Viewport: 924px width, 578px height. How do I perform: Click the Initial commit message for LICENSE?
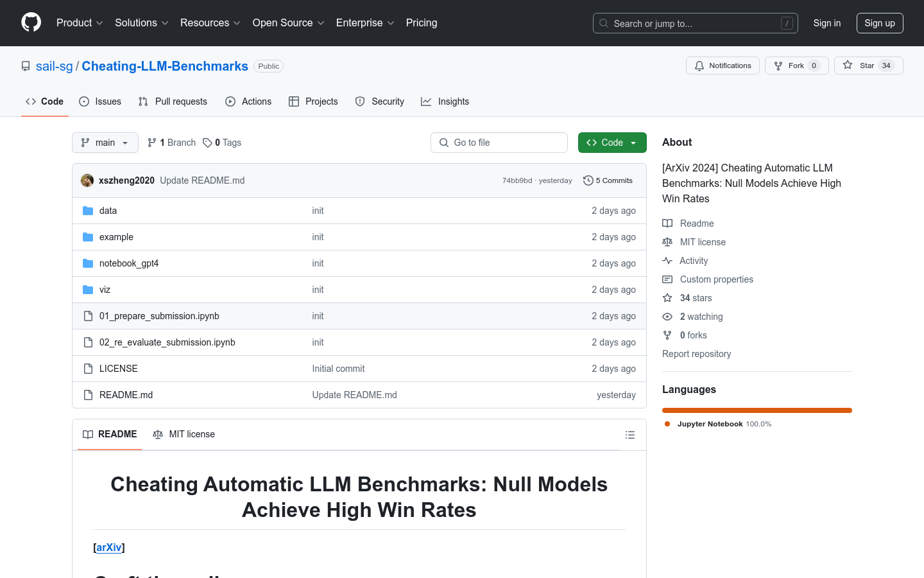(338, 369)
